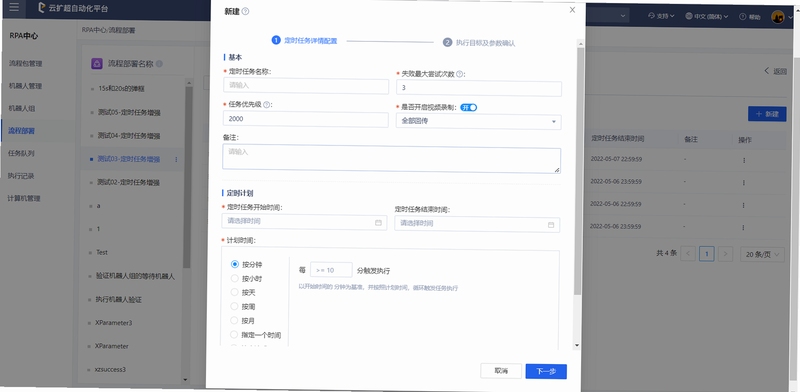Open calendar icon in 定时任务结束时间 field
Screen dimensions: 800x392
pyautogui.click(x=551, y=225)
